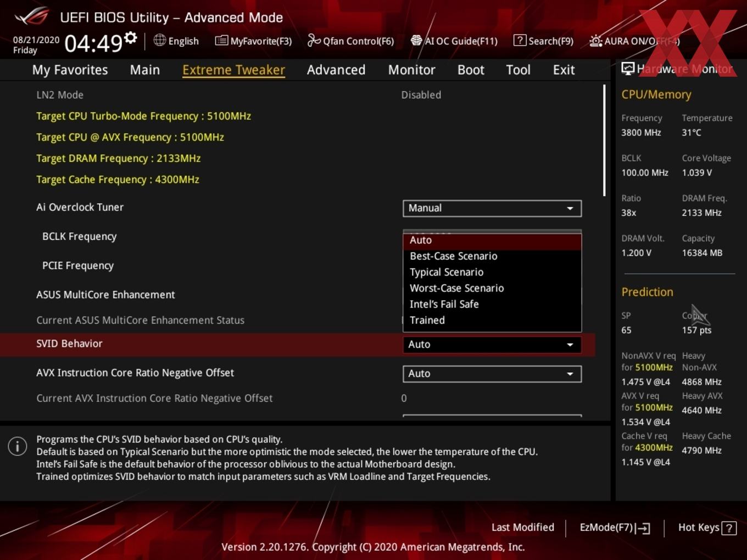Select the Extreme Tweaker tab
The height and width of the screenshot is (560, 747).
pyautogui.click(x=233, y=70)
